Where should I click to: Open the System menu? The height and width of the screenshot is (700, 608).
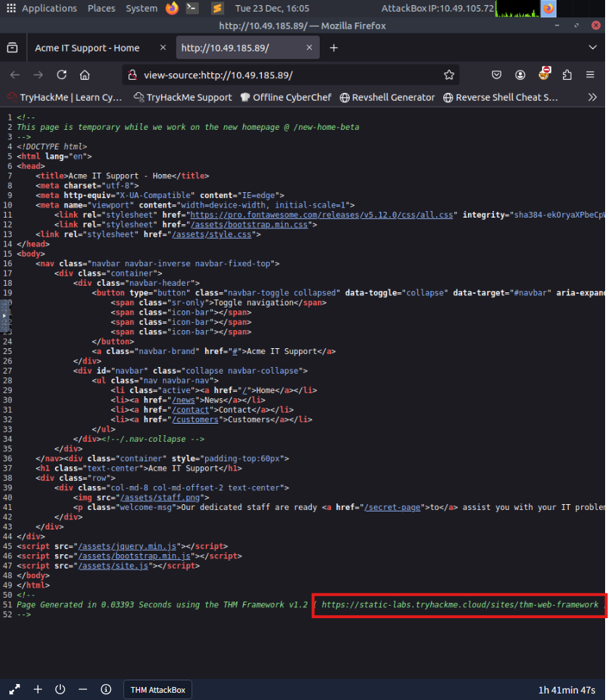[141, 8]
